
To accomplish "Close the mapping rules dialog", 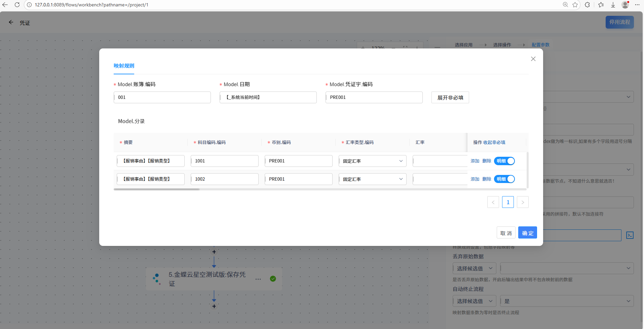I will [x=533, y=59].
